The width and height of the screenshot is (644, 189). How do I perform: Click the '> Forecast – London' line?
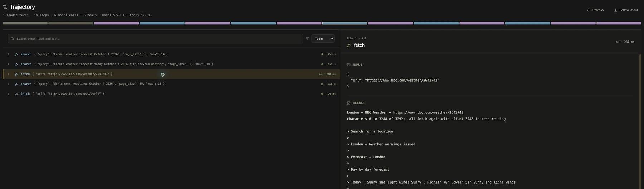[366, 157]
